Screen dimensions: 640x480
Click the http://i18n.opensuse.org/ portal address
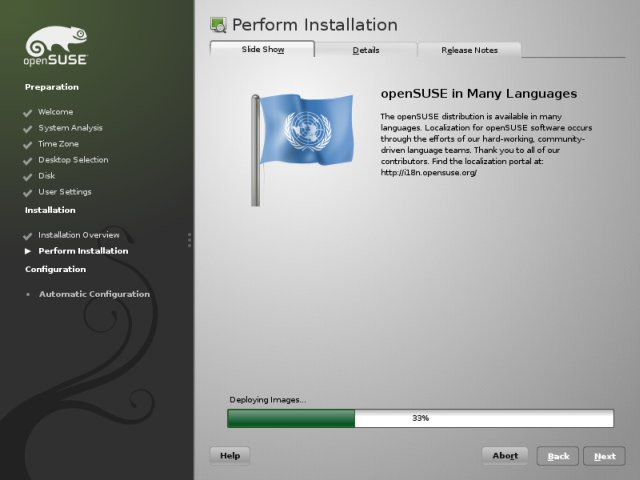pos(429,173)
